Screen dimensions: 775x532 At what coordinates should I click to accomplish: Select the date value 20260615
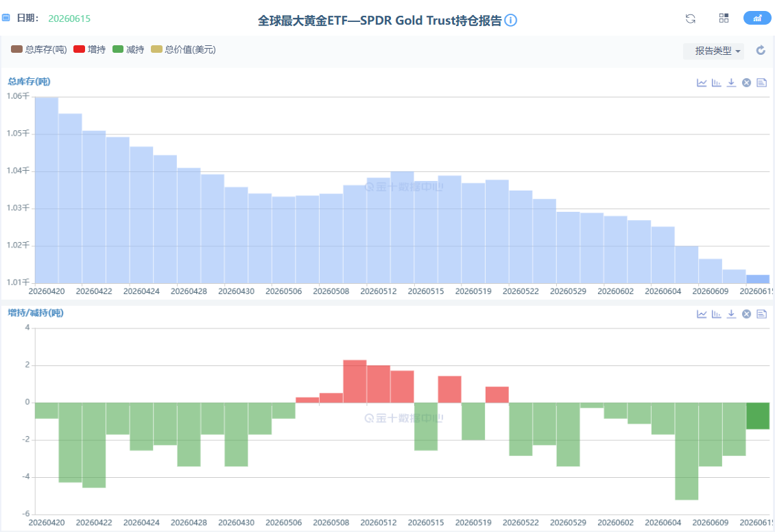click(x=69, y=19)
